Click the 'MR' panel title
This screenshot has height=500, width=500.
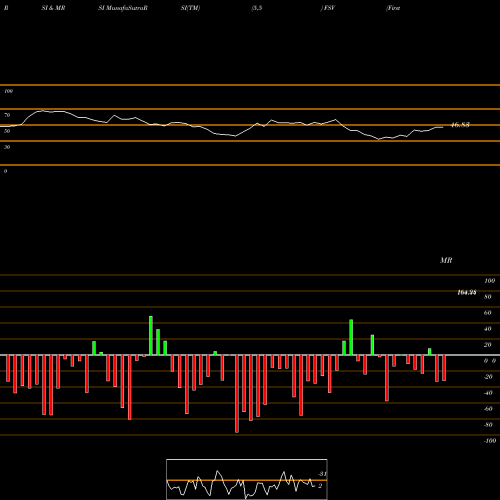click(x=446, y=260)
